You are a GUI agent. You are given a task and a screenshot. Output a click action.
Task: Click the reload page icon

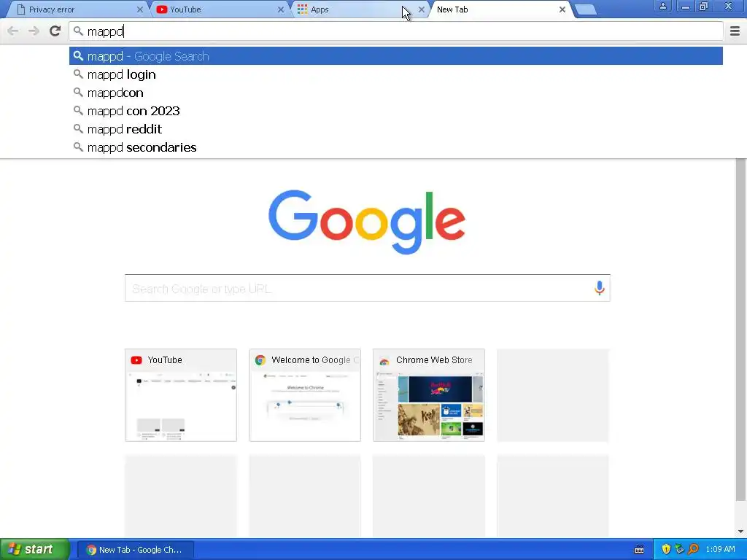pyautogui.click(x=55, y=31)
